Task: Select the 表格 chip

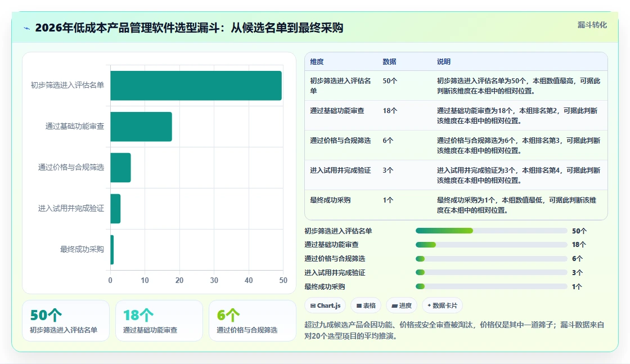Action: (366, 305)
